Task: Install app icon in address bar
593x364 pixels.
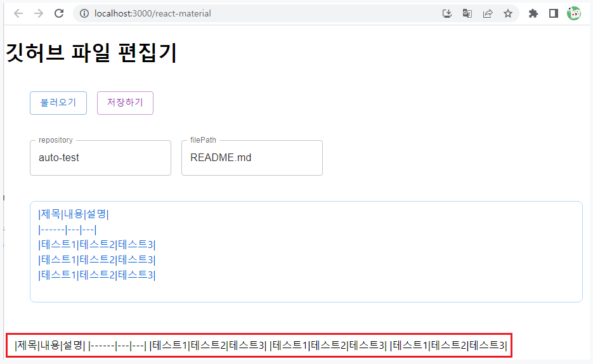Action: [447, 13]
